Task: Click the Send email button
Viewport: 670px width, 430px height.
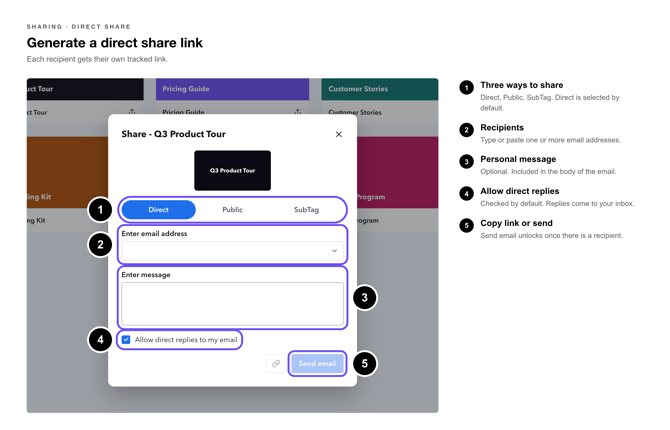Action: pos(317,364)
